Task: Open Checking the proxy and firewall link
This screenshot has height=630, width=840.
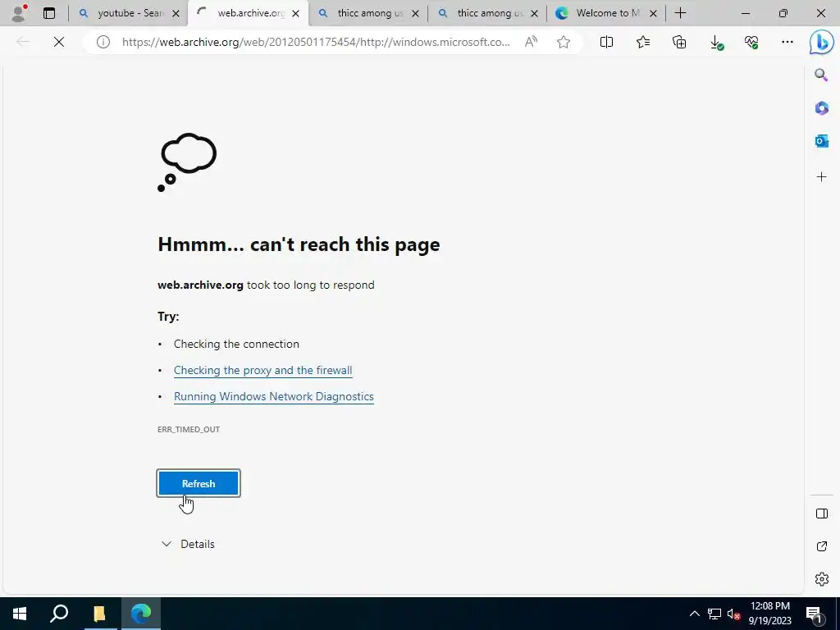Action: coord(263,370)
